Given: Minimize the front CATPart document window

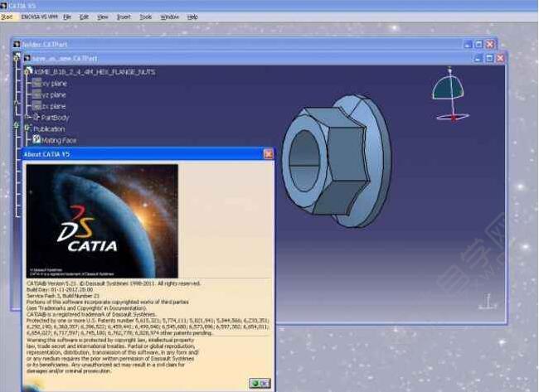Looking at the screenshot, I should (x=478, y=58).
